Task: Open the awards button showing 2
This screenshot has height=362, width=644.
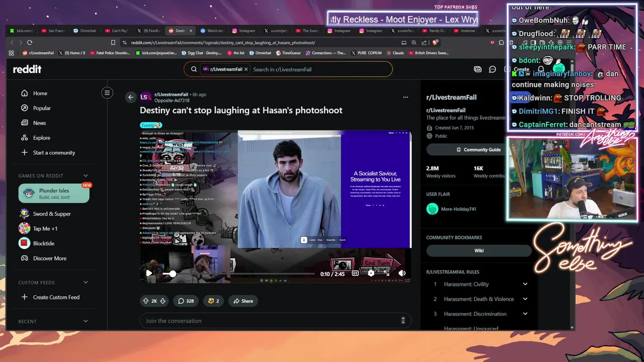Action: pyautogui.click(x=213, y=301)
